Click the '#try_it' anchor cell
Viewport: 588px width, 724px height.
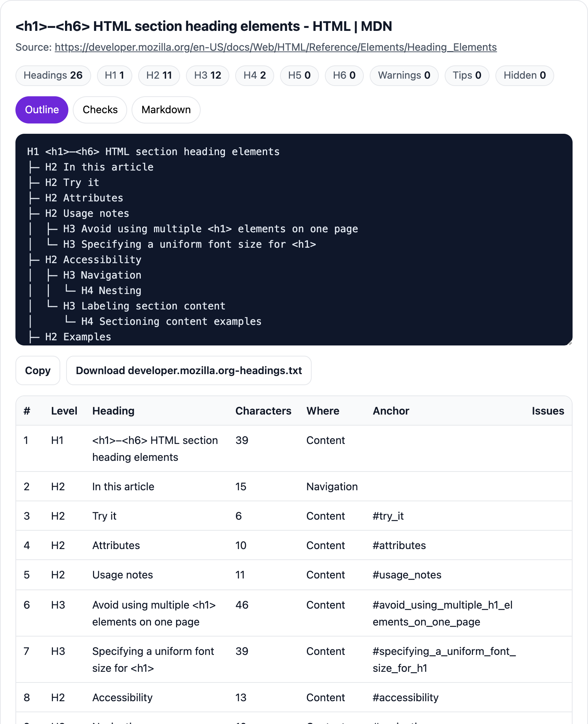(x=388, y=516)
